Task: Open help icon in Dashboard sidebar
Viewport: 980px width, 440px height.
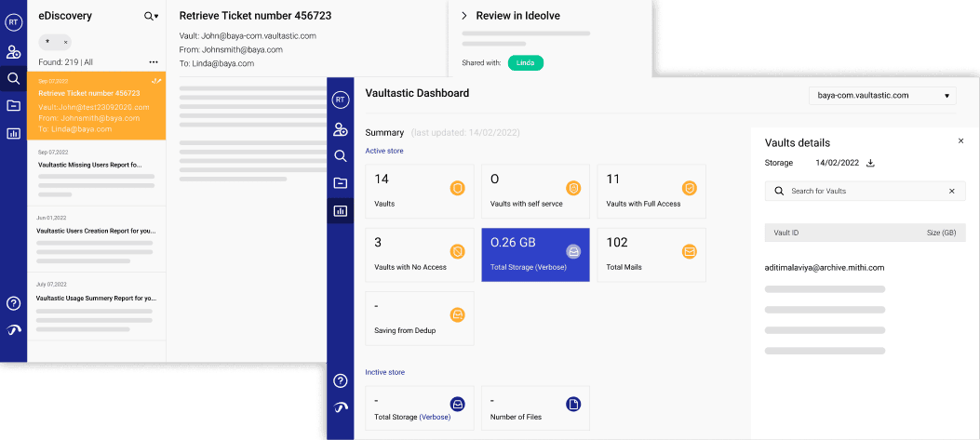Action: coord(340,380)
